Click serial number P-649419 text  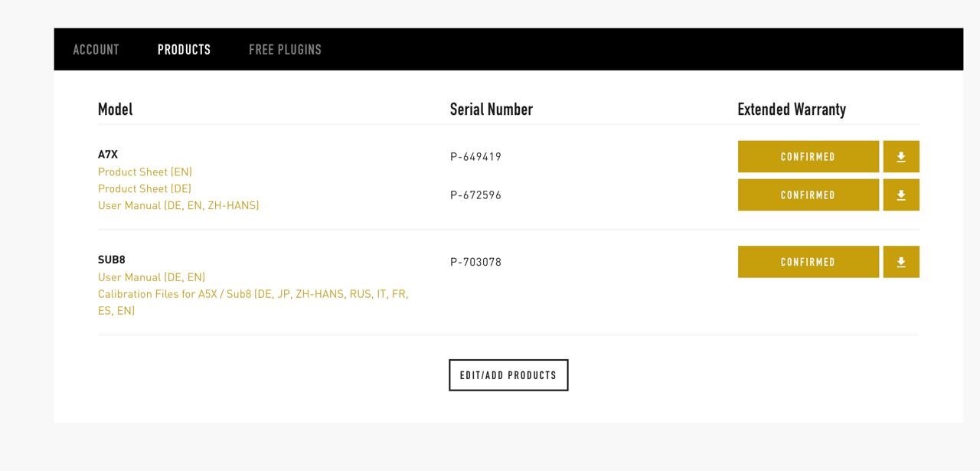[475, 157]
